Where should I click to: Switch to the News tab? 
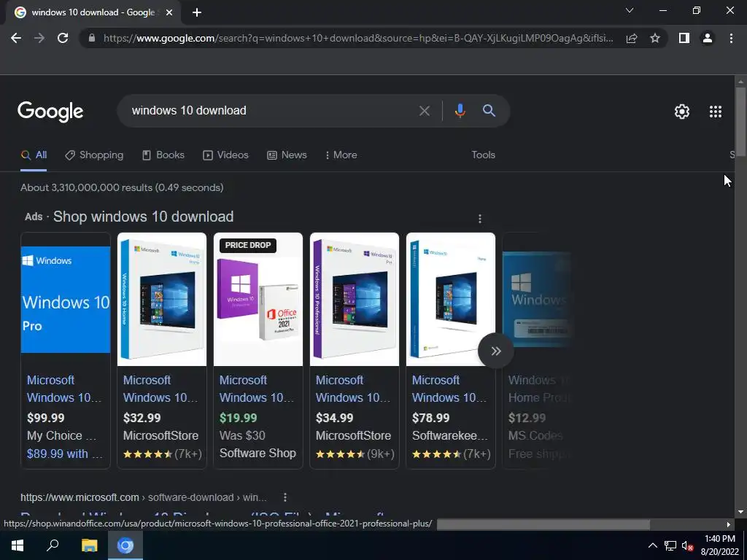pyautogui.click(x=287, y=155)
